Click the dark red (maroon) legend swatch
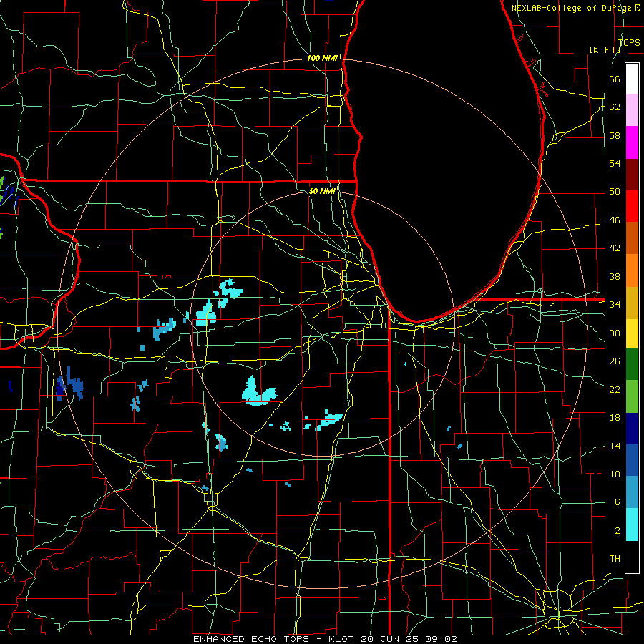The width and height of the screenshot is (644, 644). pyautogui.click(x=632, y=175)
